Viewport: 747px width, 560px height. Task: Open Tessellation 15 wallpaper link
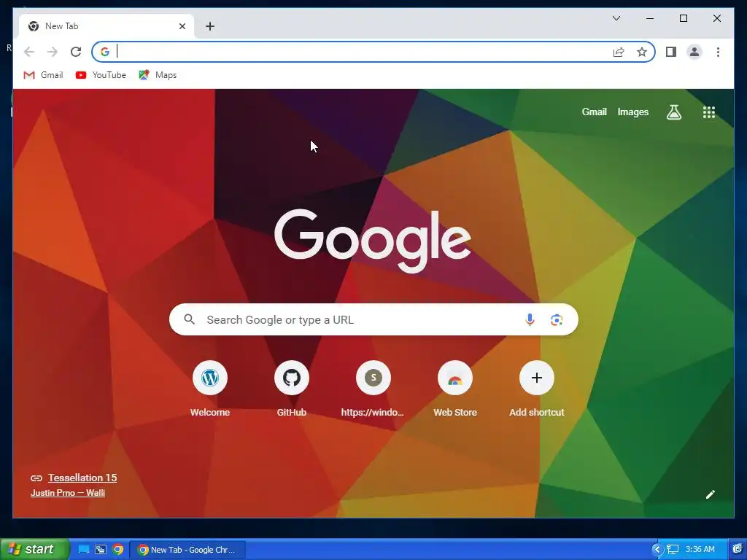tap(82, 478)
